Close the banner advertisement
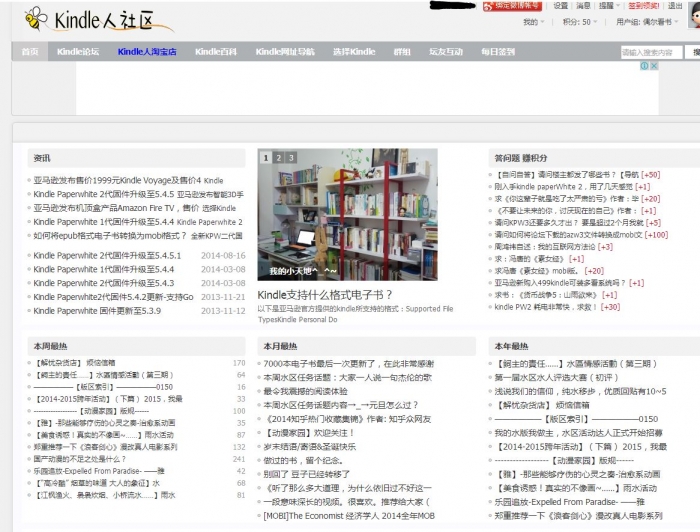700x532 pixels. point(654,66)
